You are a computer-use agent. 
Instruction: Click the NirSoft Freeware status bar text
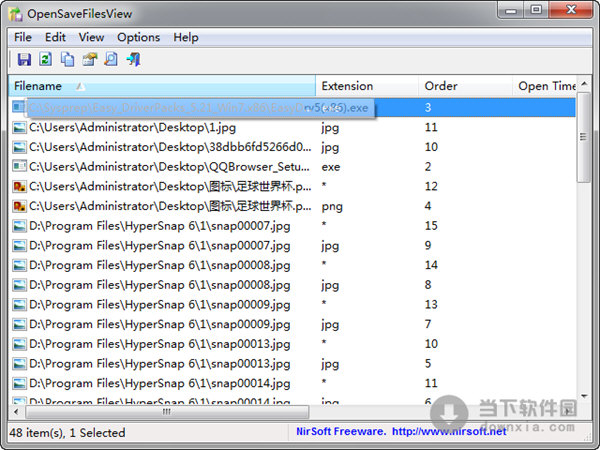[x=341, y=432]
